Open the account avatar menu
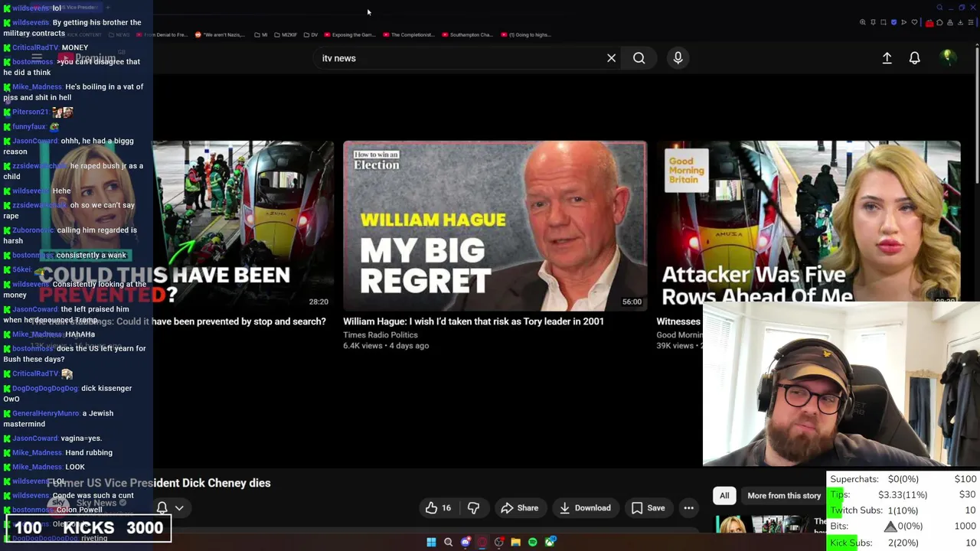 pos(948,57)
